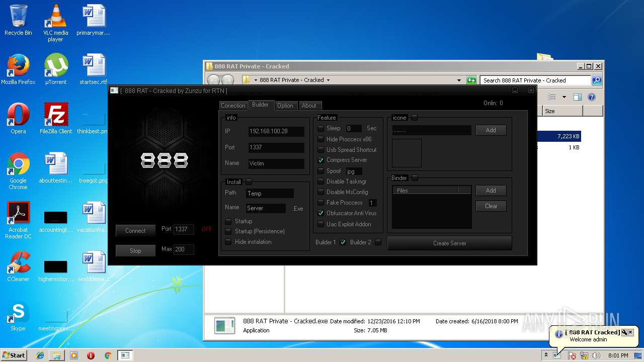Screen dimensions: 644x362
Task: Select the startsec.rtf document icon
Action: [93, 69]
